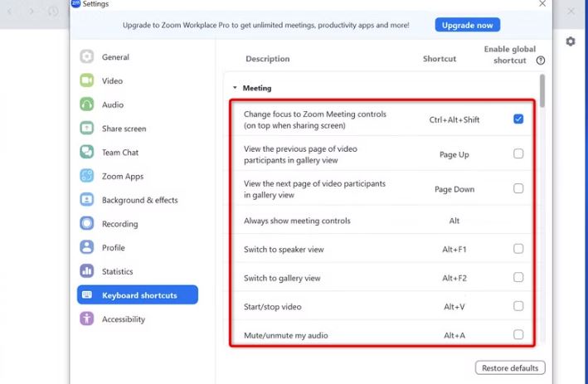Click the "Switch to speaker view" description
The image size is (588, 384).
pyautogui.click(x=284, y=250)
